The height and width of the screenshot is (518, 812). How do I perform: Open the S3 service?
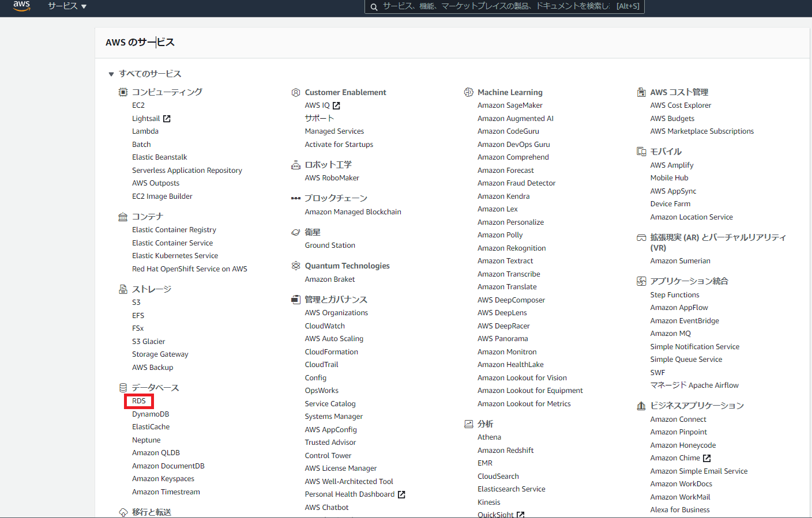(x=136, y=303)
